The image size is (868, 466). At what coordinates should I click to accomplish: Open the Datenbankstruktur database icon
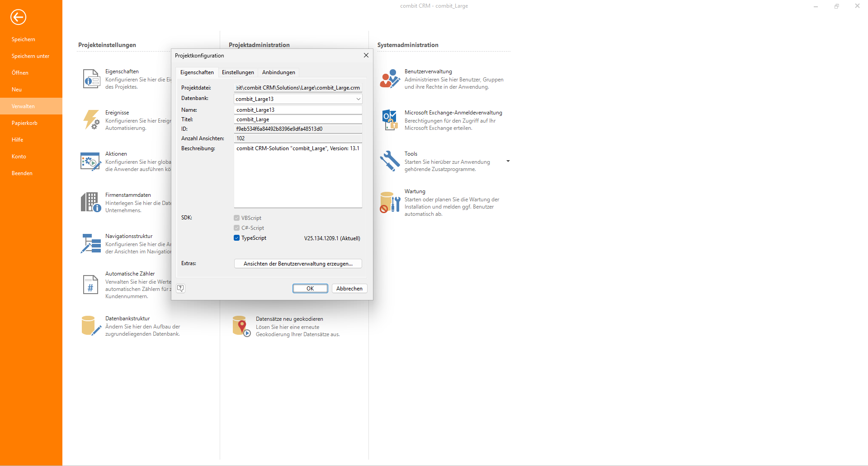pyautogui.click(x=90, y=326)
